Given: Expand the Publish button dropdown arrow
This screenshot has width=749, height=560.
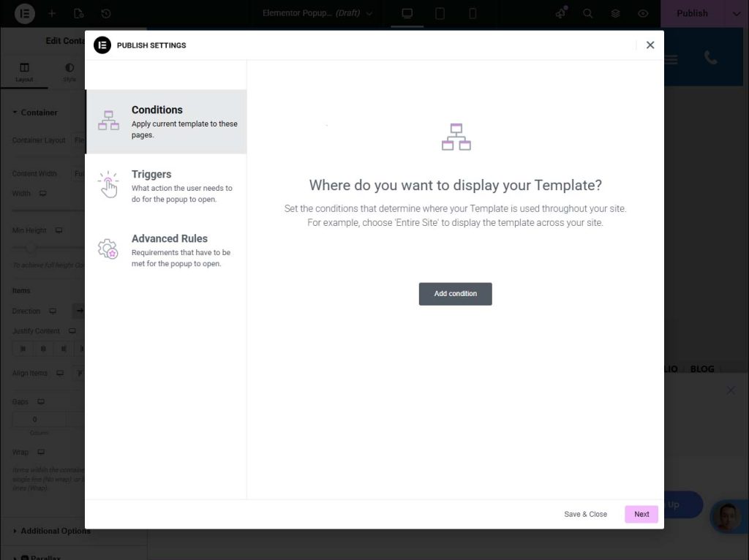Looking at the screenshot, I should (737, 13).
